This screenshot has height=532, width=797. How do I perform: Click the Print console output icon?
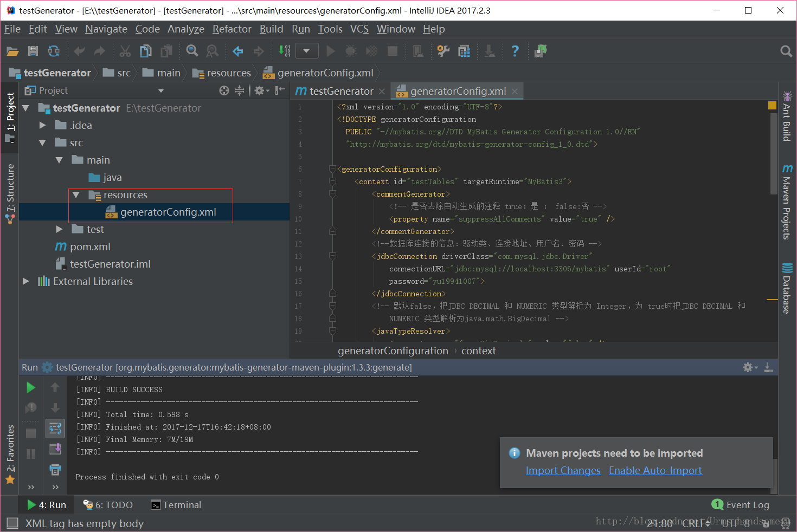tap(55, 469)
